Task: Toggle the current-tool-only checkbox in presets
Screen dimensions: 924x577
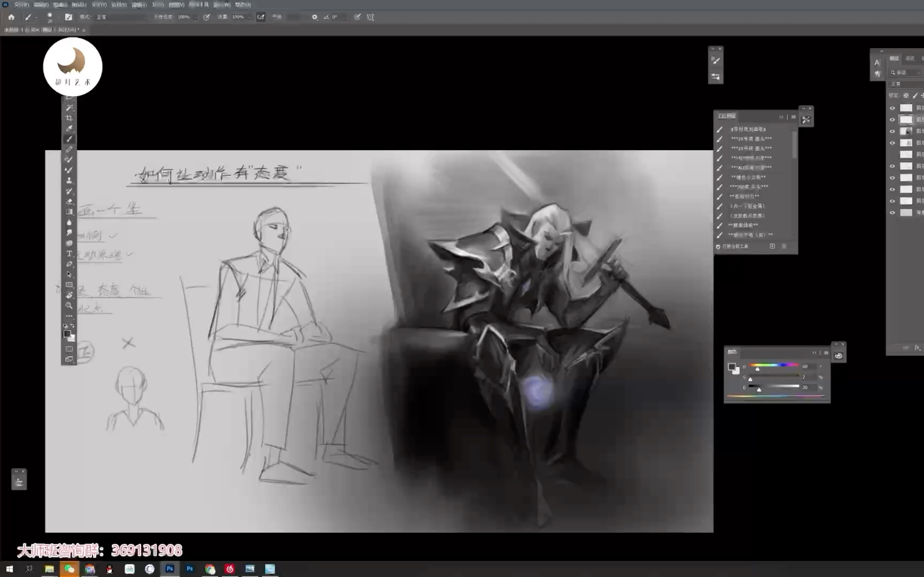Action: (x=718, y=246)
